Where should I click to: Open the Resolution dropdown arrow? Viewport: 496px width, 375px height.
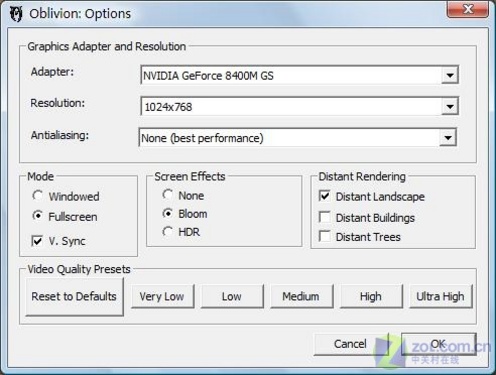450,106
